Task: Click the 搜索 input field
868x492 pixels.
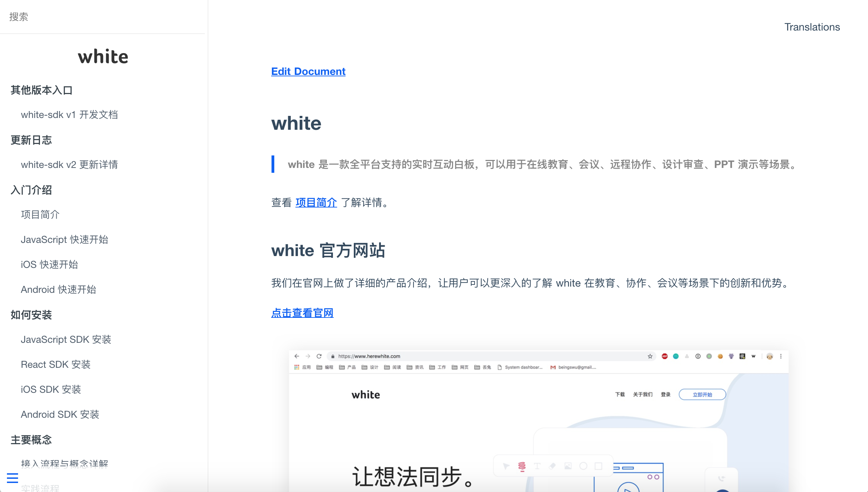Action: pyautogui.click(x=103, y=16)
